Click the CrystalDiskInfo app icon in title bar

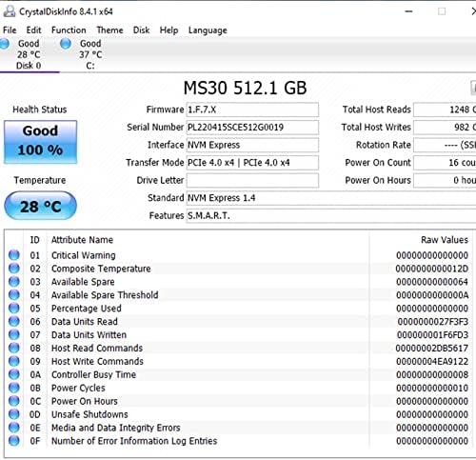[x=10, y=11]
